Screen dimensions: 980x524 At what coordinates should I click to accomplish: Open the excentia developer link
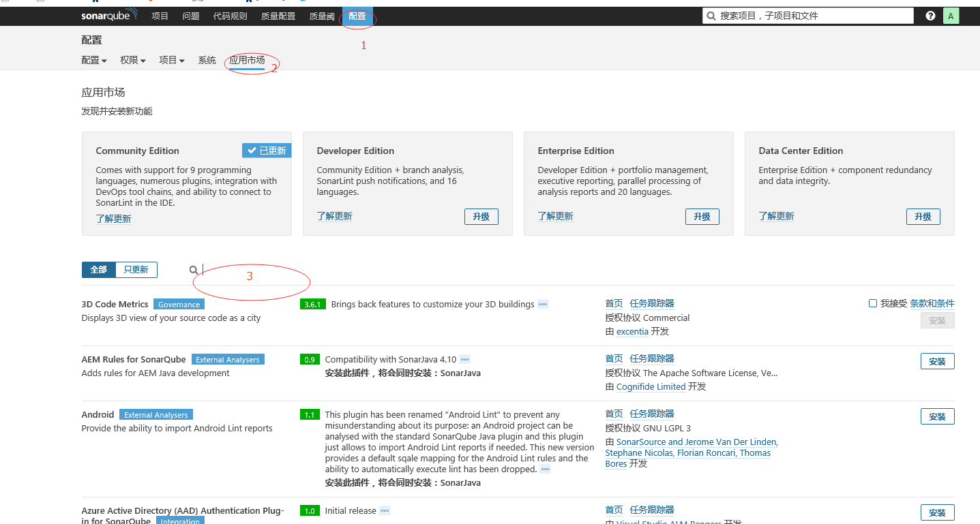pyautogui.click(x=632, y=331)
